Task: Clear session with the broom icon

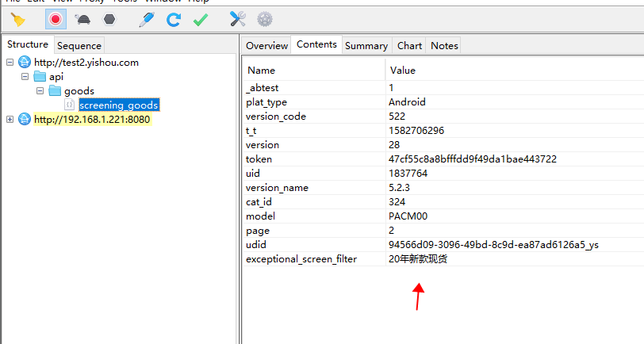Action: pyautogui.click(x=17, y=19)
